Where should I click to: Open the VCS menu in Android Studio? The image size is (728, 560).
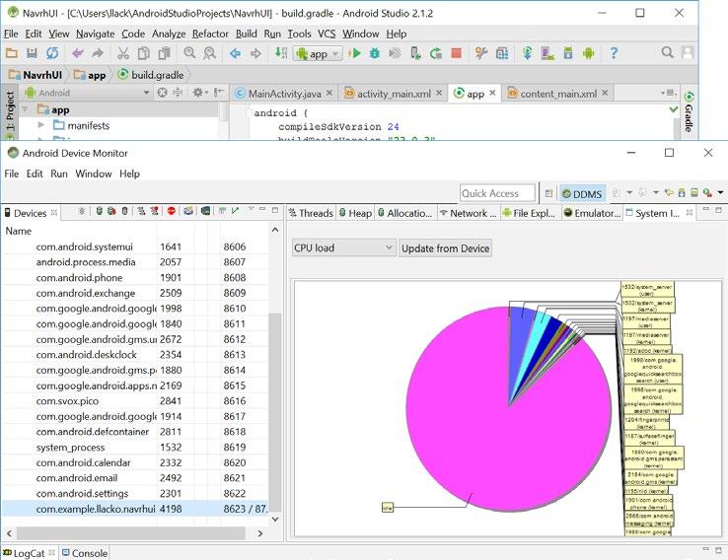click(327, 34)
